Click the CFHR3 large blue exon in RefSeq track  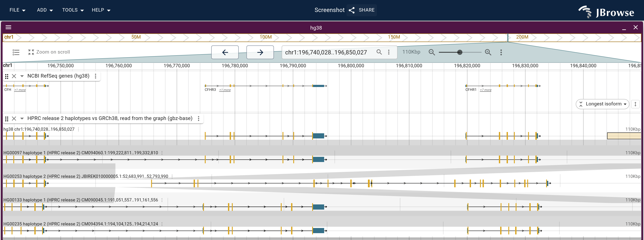(x=319, y=86)
